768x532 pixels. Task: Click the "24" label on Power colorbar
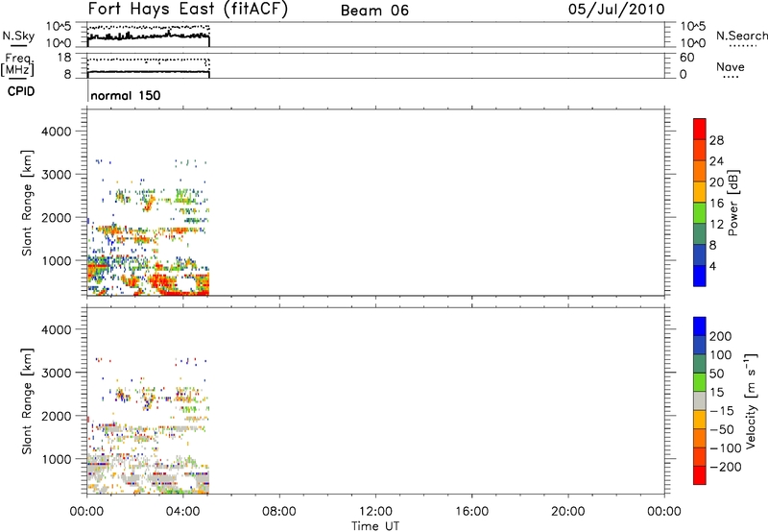pyautogui.click(x=716, y=161)
